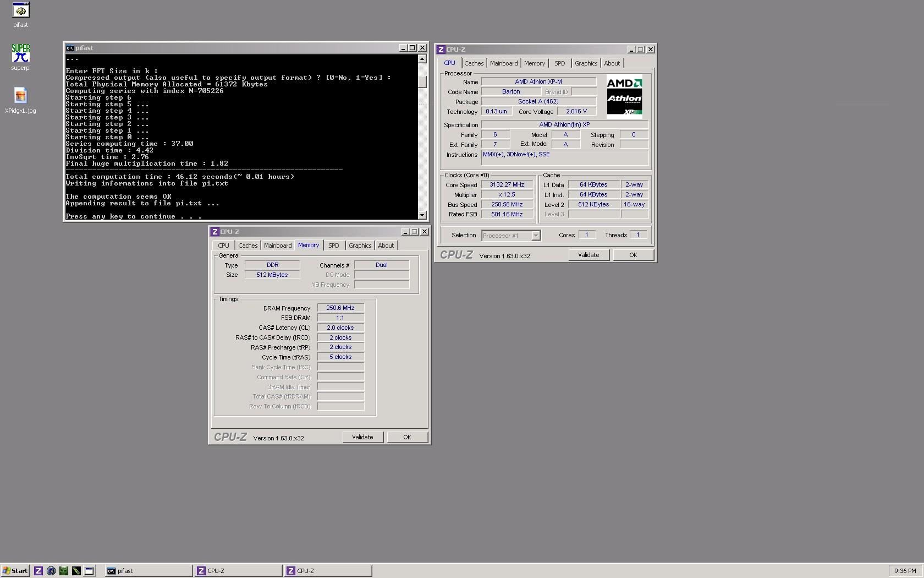Click the round blue quick launch icon
The width and height of the screenshot is (924, 578).
[51, 571]
